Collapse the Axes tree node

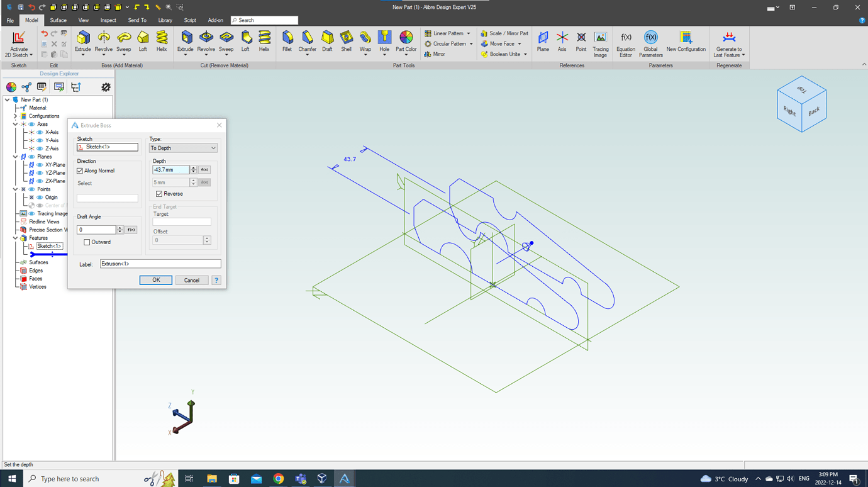14,124
